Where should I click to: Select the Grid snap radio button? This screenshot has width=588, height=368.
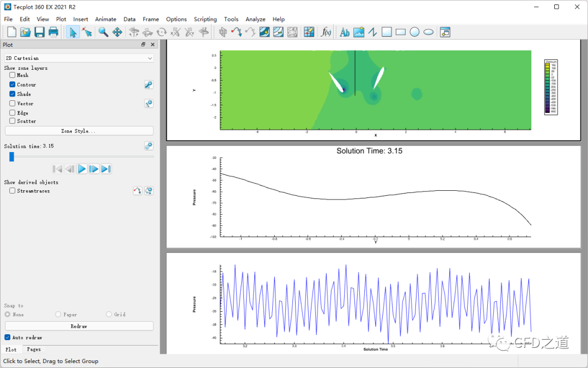(109, 315)
